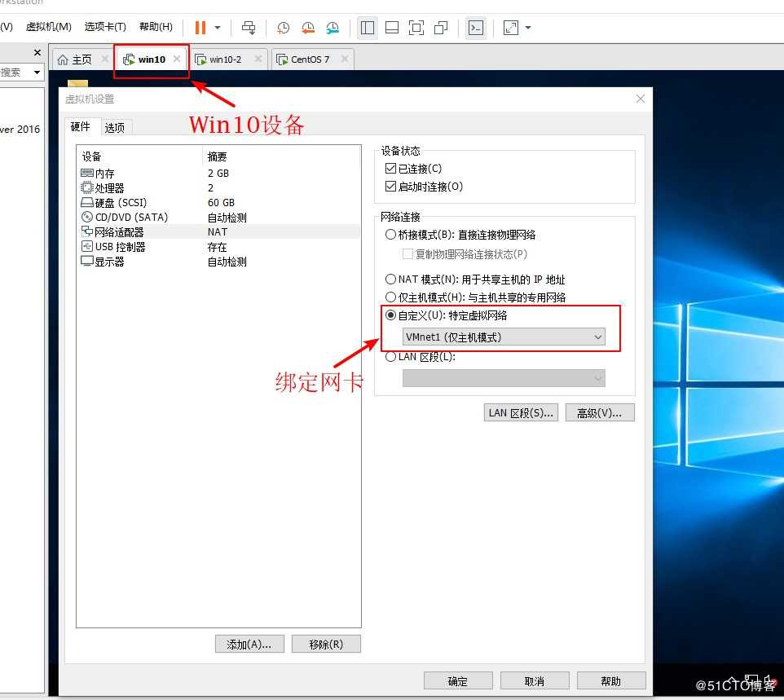Image resolution: width=784 pixels, height=700 pixels.
Task: Close the win10 tab
Action: [177, 59]
